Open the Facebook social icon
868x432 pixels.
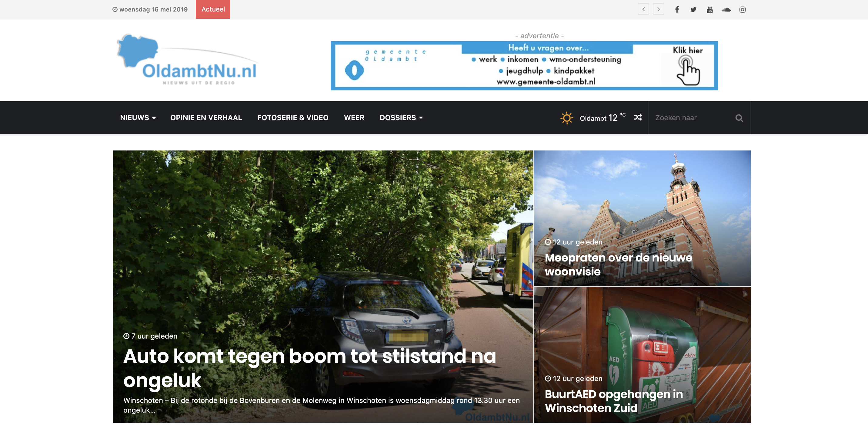[676, 9]
